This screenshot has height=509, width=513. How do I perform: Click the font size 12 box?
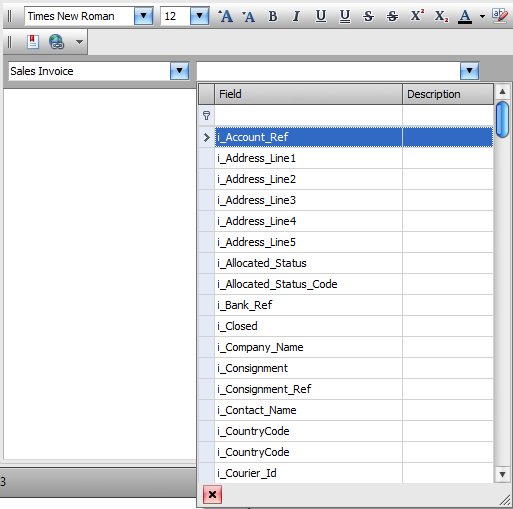pyautogui.click(x=175, y=16)
